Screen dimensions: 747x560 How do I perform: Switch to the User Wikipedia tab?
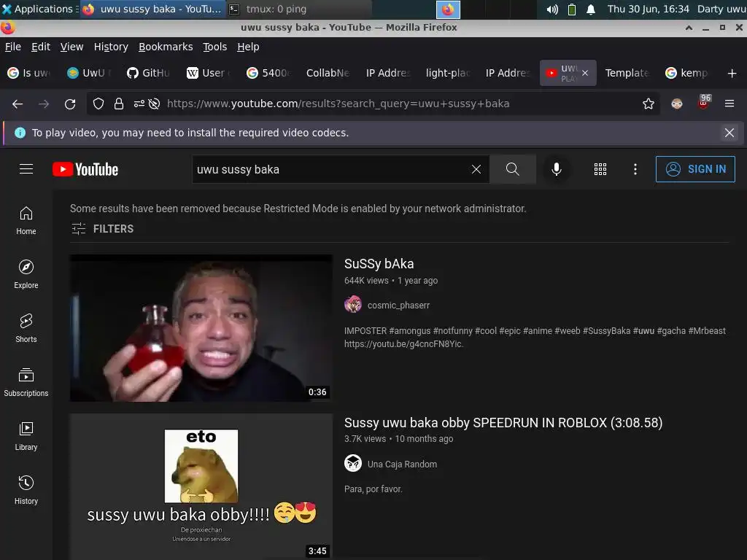[208, 73]
